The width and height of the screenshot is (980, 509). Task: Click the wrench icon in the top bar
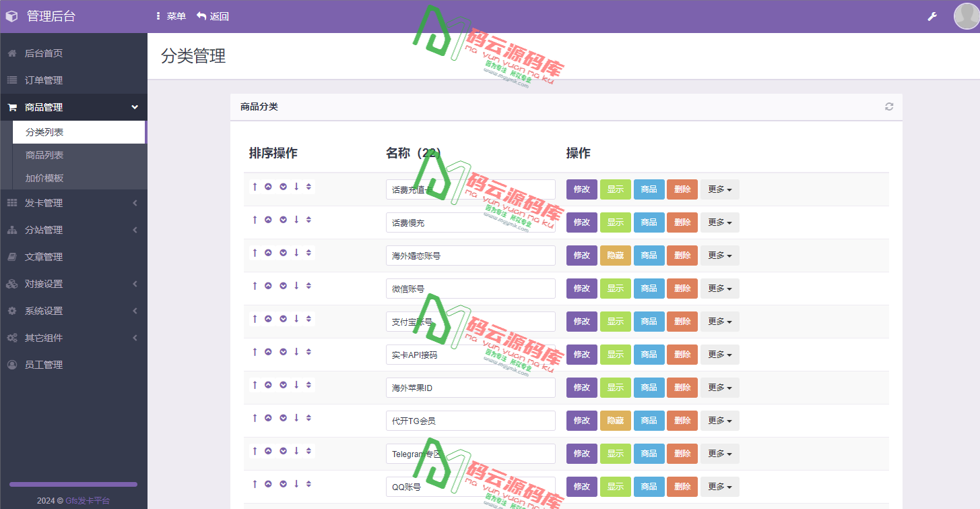(932, 16)
